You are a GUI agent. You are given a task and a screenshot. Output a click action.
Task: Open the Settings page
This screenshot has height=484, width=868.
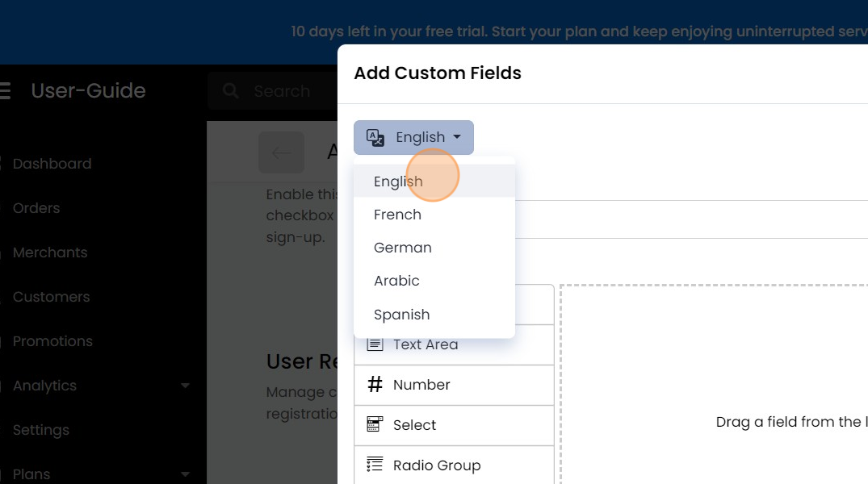pyautogui.click(x=40, y=429)
